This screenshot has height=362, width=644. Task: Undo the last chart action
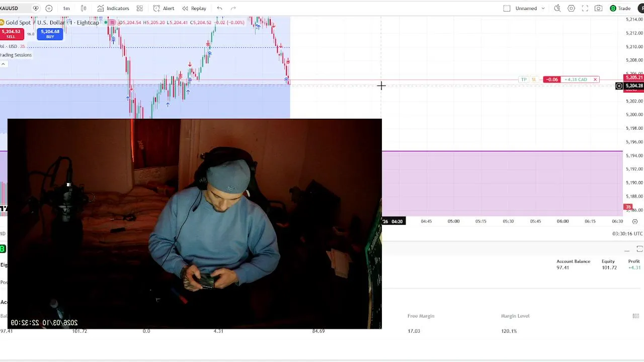pyautogui.click(x=219, y=8)
